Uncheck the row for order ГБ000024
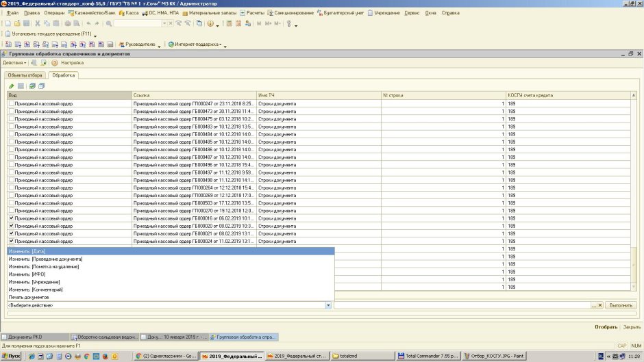Image resolution: width=644 pixels, height=362 pixels. [12, 241]
